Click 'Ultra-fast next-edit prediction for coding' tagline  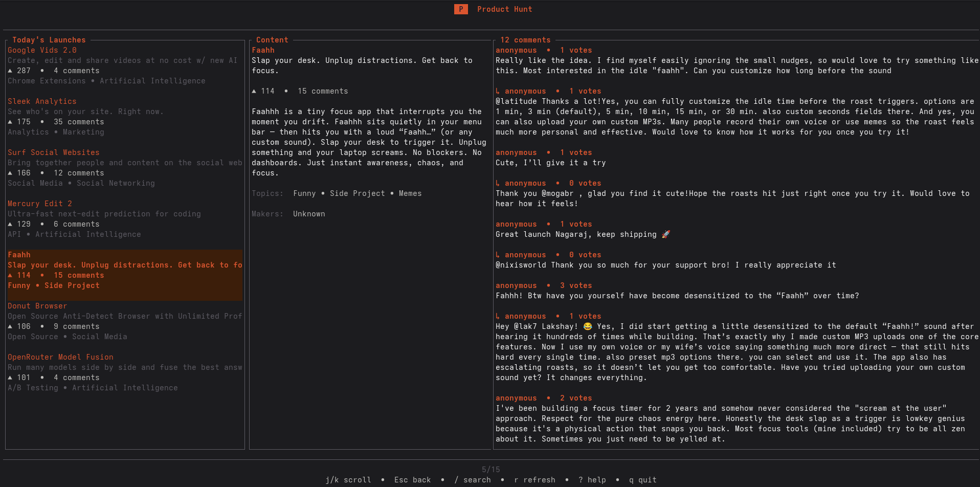pyautogui.click(x=104, y=214)
